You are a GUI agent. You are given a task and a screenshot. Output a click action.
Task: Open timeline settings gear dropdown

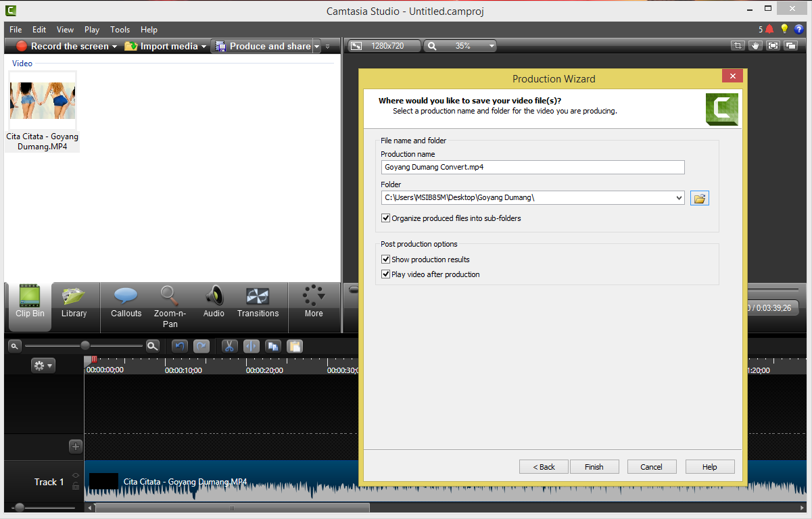click(43, 366)
